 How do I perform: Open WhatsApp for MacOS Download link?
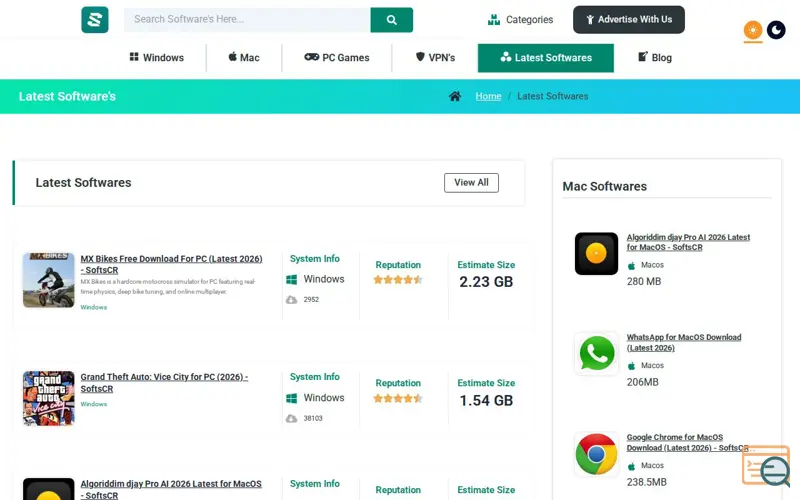pos(684,342)
